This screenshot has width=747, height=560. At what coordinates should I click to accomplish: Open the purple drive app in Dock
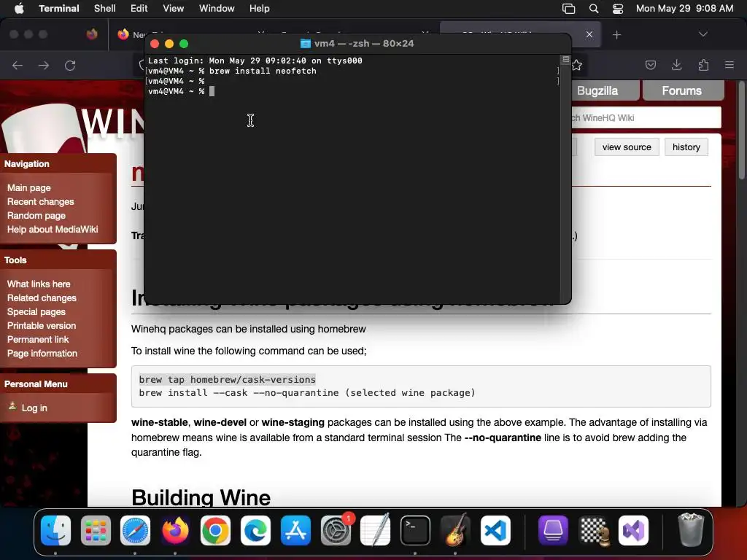pos(553,531)
